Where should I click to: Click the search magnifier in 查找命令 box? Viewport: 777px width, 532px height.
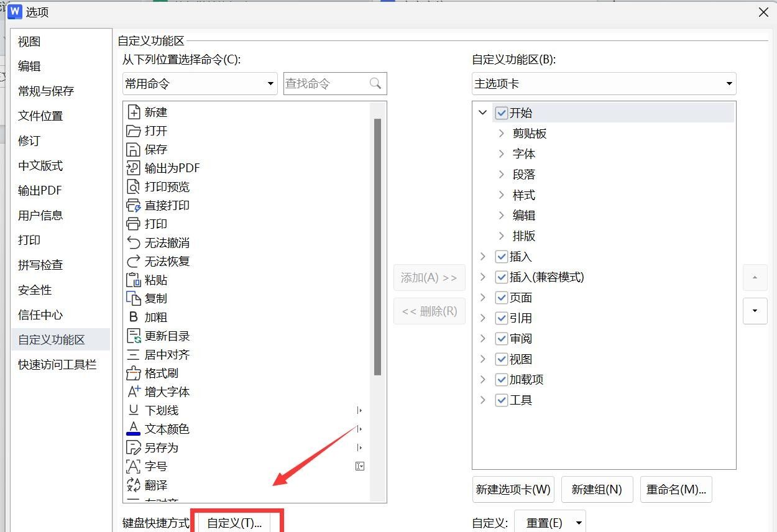tap(375, 83)
